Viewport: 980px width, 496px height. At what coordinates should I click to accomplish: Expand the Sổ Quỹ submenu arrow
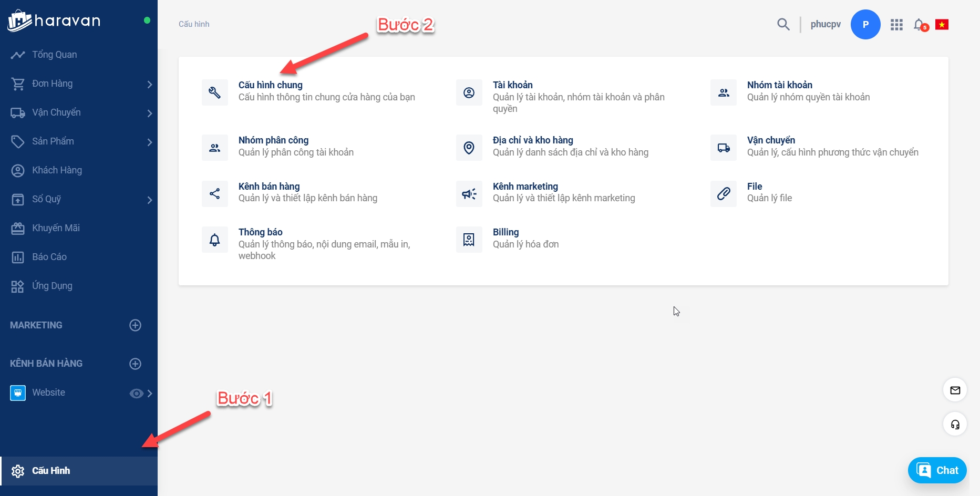(x=150, y=200)
